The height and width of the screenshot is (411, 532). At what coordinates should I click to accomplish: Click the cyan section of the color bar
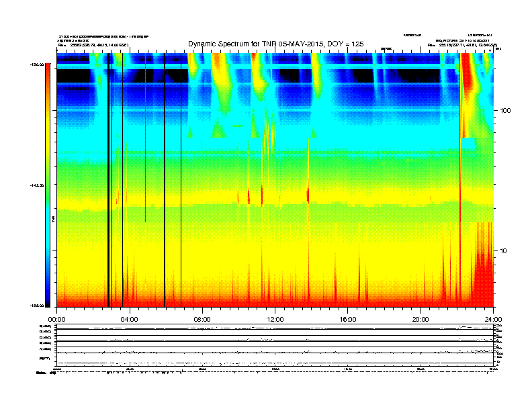(x=47, y=235)
